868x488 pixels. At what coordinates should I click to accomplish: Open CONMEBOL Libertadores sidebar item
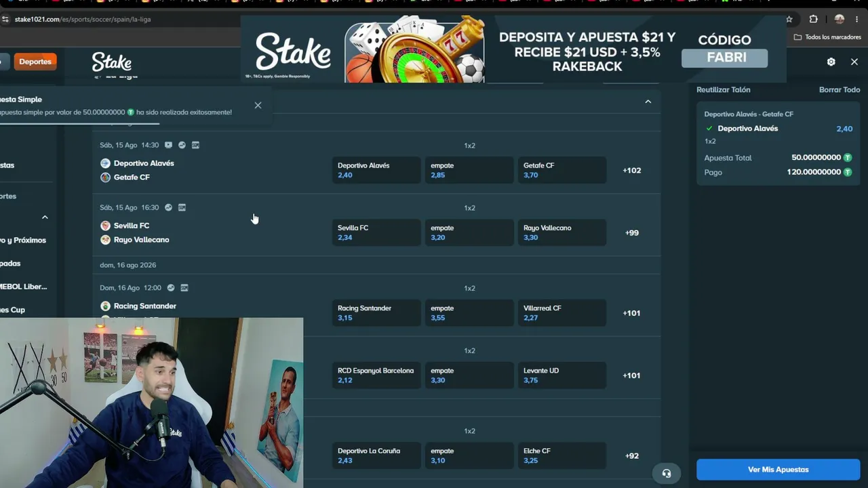[x=24, y=287]
